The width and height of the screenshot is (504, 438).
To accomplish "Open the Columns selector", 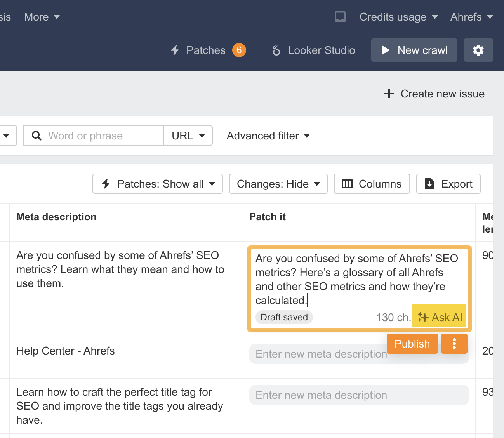I will pos(372,184).
